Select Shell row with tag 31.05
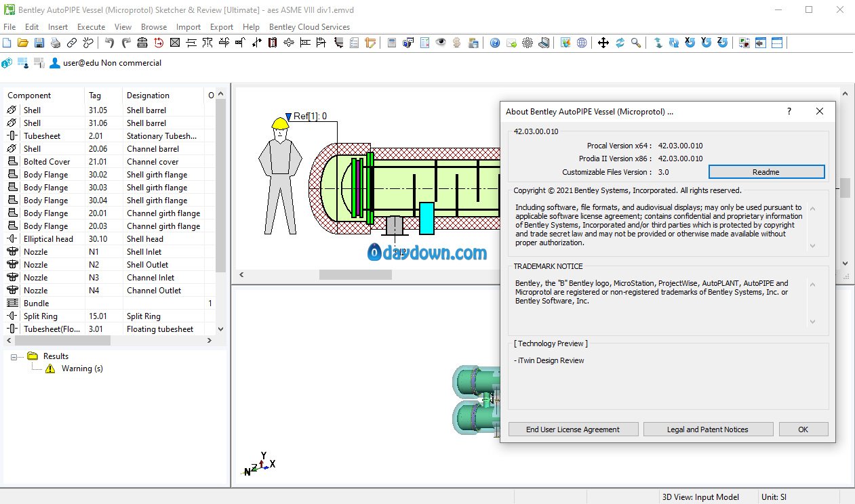 (110, 110)
